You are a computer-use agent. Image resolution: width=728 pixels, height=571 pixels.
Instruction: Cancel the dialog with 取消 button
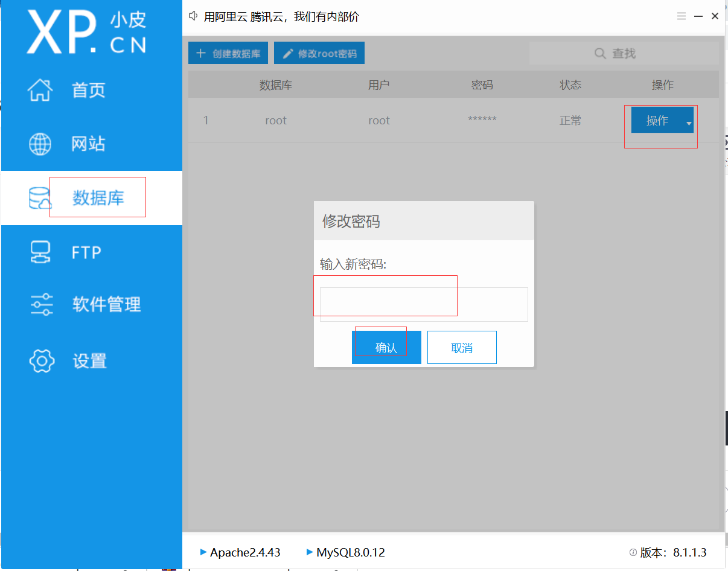(x=462, y=347)
